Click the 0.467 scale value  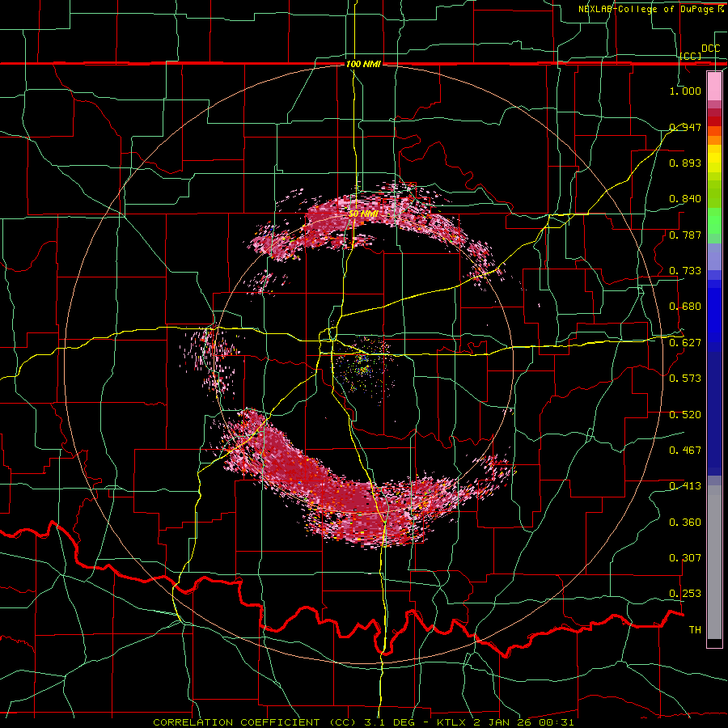coord(685,451)
